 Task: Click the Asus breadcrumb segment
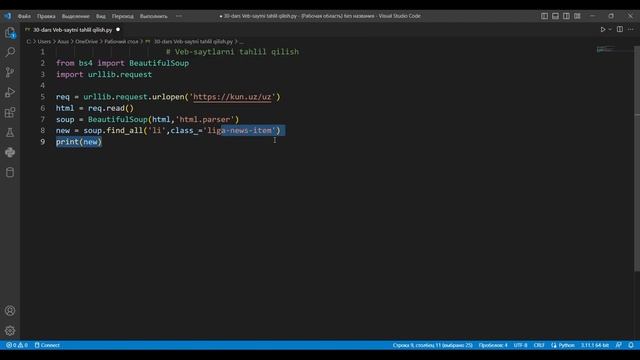[x=63, y=42]
